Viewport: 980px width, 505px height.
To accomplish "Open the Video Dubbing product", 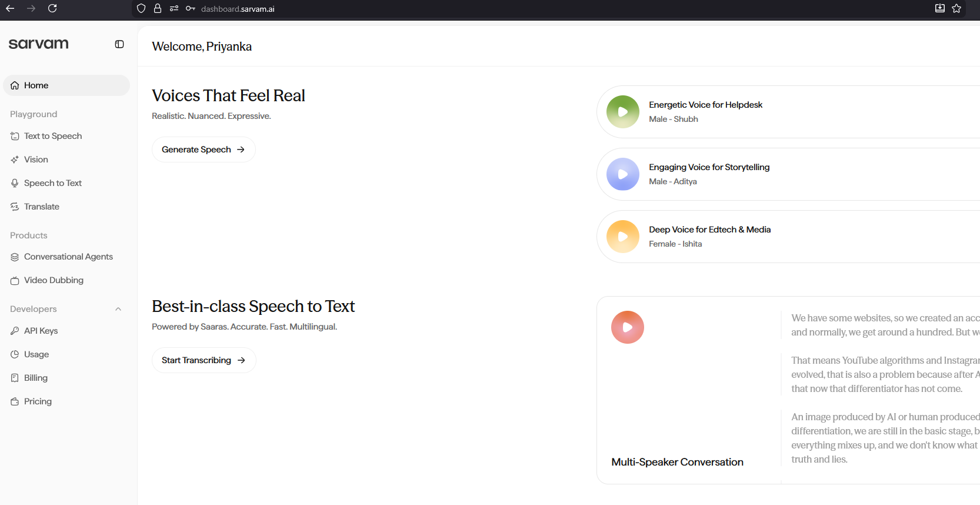I will pyautogui.click(x=54, y=280).
